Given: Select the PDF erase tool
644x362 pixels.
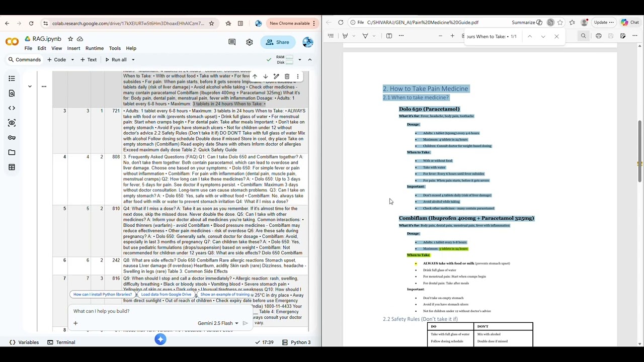Looking at the screenshot, I should pos(365,36).
